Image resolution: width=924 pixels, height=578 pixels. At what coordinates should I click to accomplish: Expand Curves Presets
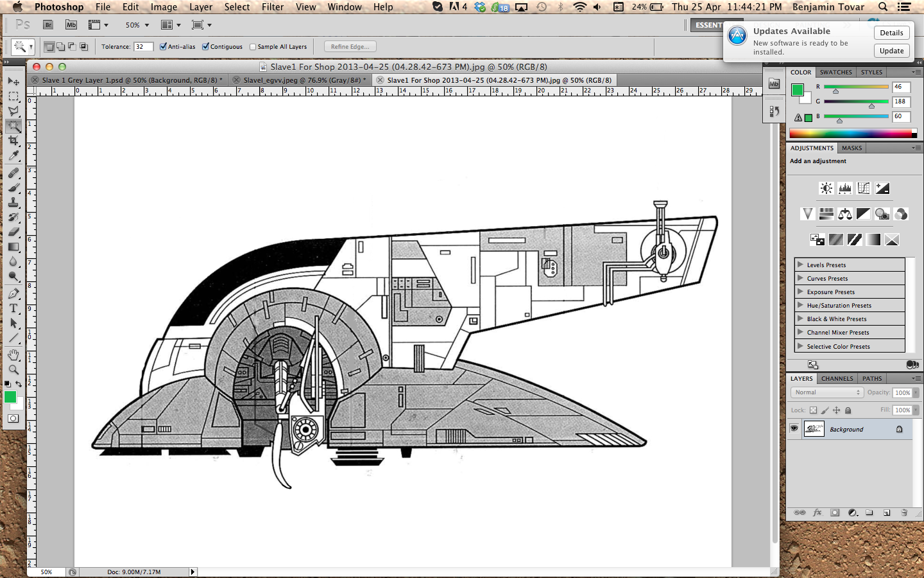(800, 277)
